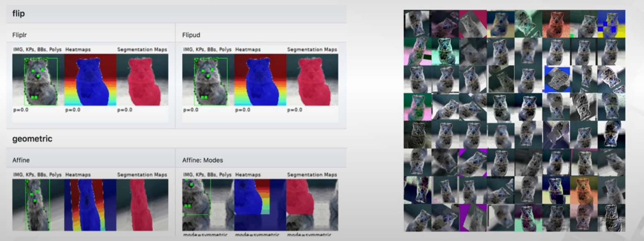Click "Segmentation Maps" label under Affine

pyautogui.click(x=142, y=175)
